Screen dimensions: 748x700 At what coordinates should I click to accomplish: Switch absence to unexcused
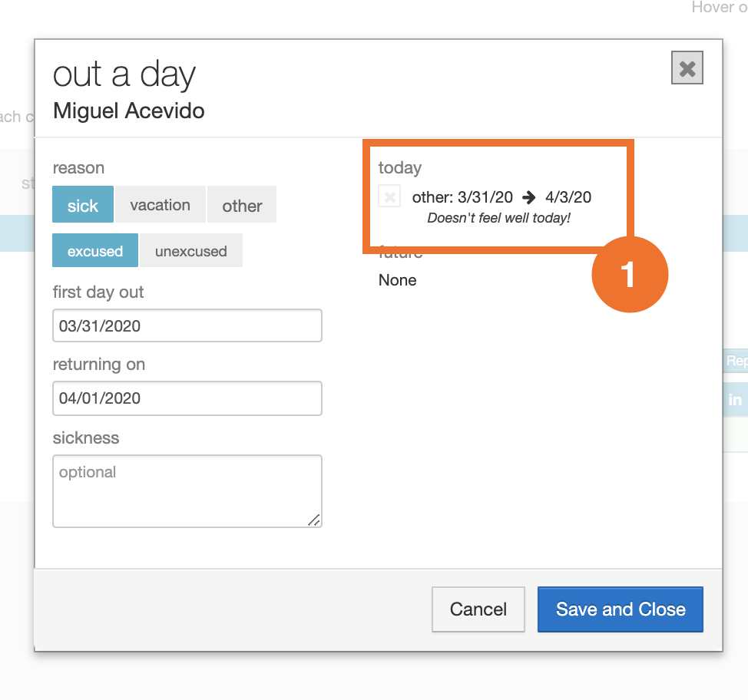tap(190, 251)
